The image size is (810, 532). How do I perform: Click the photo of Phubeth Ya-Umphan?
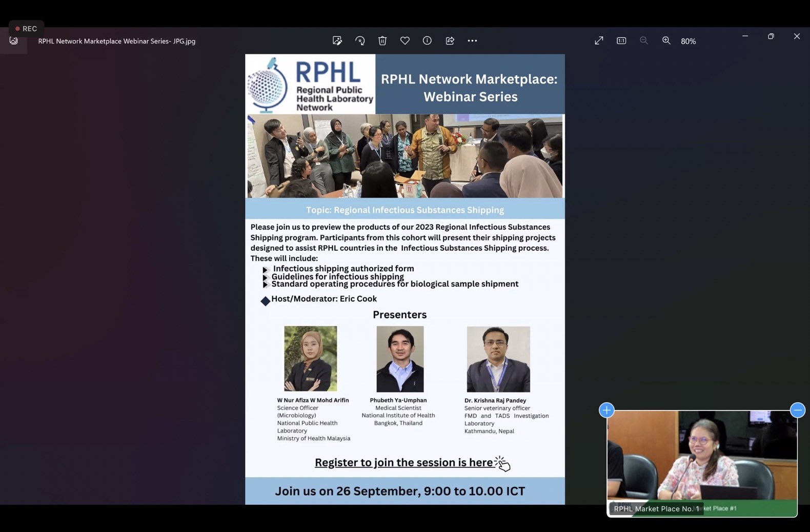pyautogui.click(x=400, y=359)
